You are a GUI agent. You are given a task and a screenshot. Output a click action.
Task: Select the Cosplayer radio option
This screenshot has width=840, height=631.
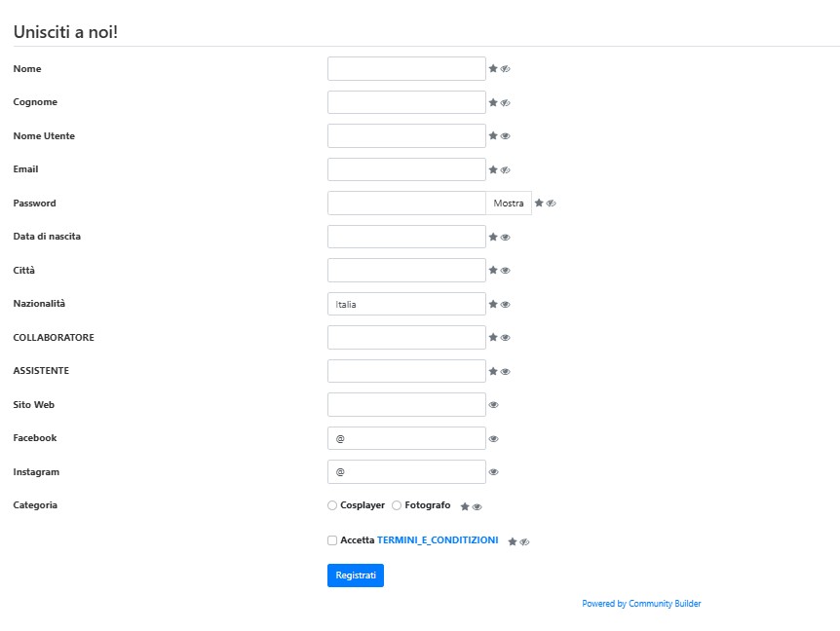332,505
